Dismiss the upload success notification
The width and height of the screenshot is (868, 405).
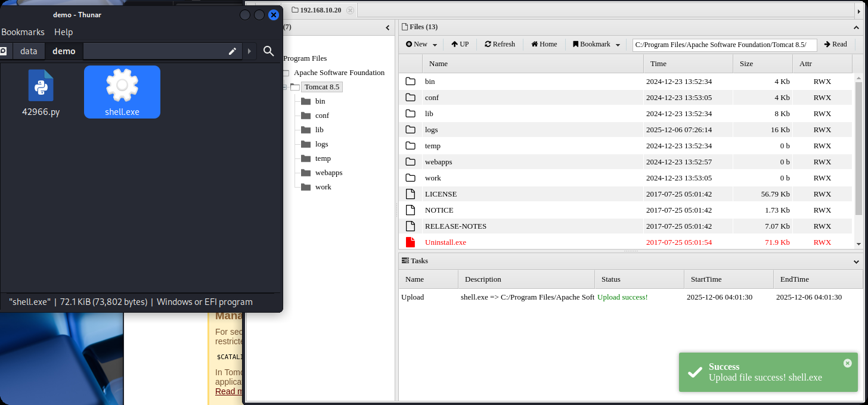[x=847, y=363]
